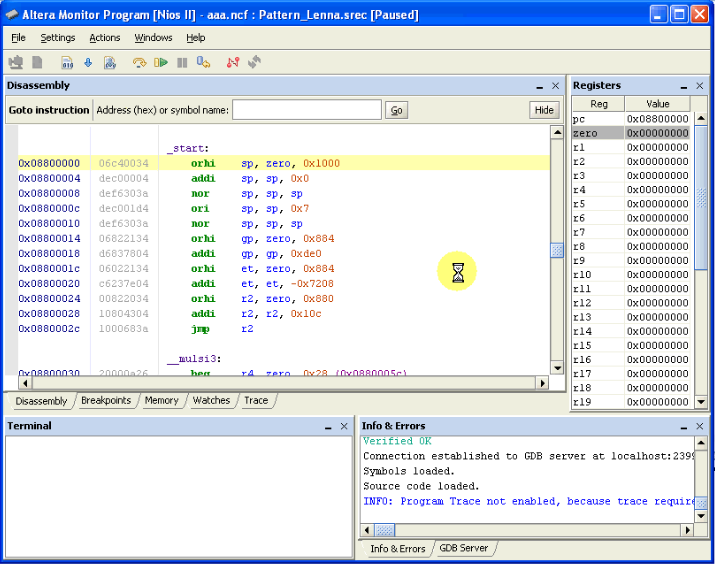Click the Value column header
715x565 pixels.
coord(657,104)
